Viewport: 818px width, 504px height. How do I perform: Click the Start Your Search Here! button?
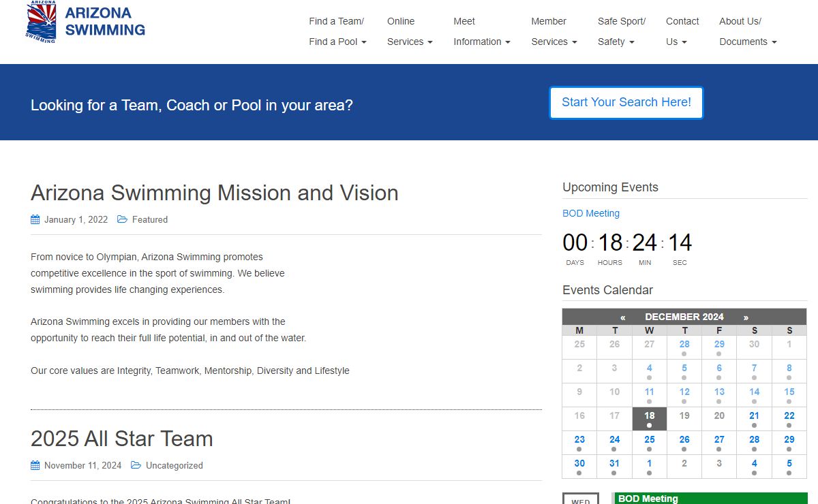[x=626, y=102]
